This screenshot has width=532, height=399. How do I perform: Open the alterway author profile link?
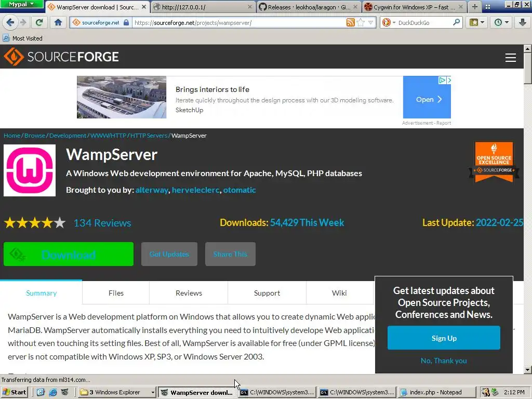point(152,190)
